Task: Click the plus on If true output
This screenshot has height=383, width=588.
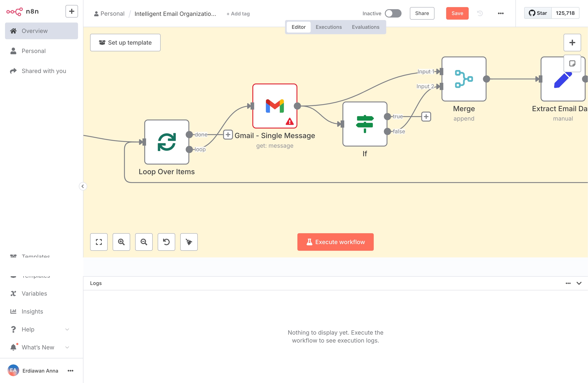Action: [426, 116]
